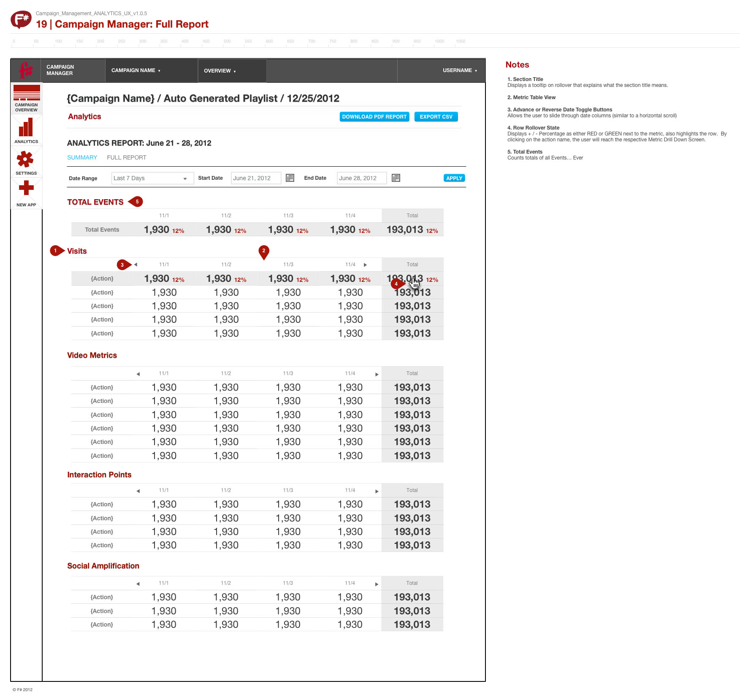The width and height of the screenshot is (740, 700).
Task: Click End Date input field
Action: [362, 178]
